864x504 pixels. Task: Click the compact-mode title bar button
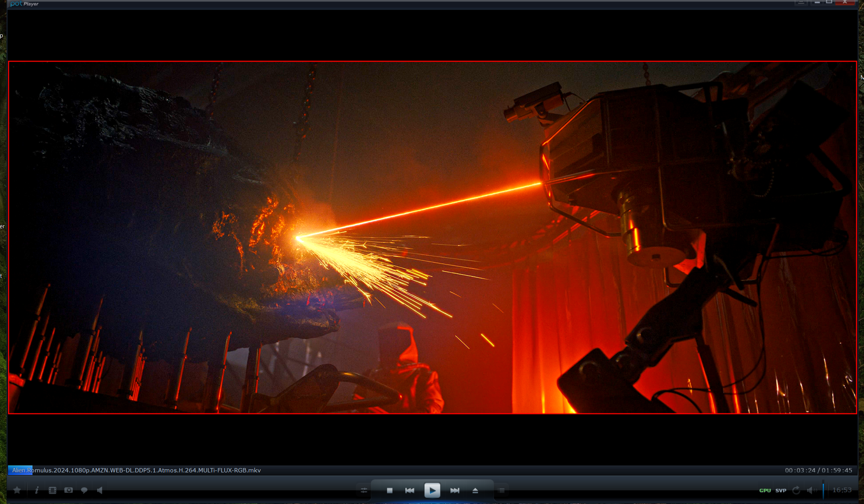pos(801,3)
